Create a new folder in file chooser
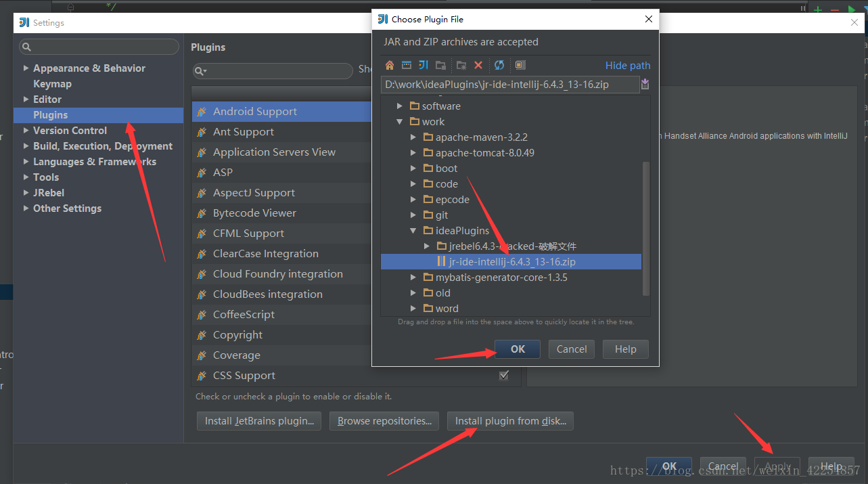Viewport: 868px width, 484px height. pyautogui.click(x=461, y=65)
